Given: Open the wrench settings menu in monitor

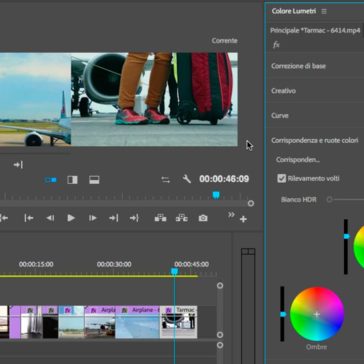Looking at the screenshot, I should pyautogui.click(x=187, y=179).
